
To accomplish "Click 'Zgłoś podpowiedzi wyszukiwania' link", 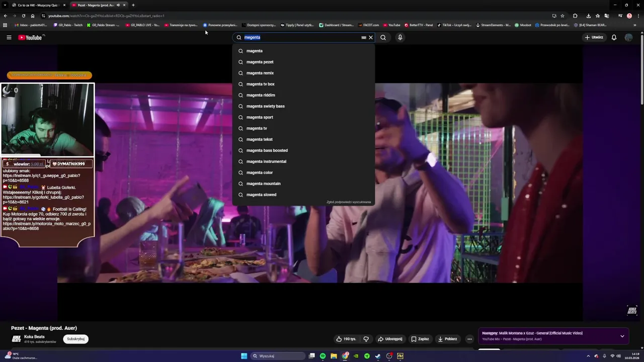I will tap(349, 202).
